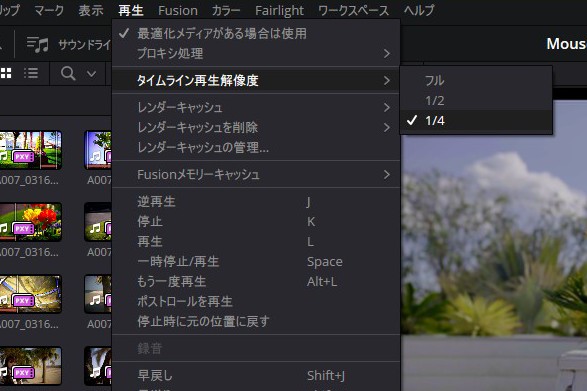
Task: Select 1/4 playback resolution
Action: pos(476,121)
